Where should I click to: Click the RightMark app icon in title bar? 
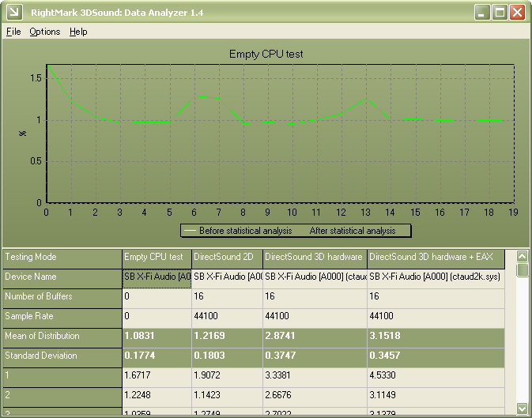(x=13, y=12)
